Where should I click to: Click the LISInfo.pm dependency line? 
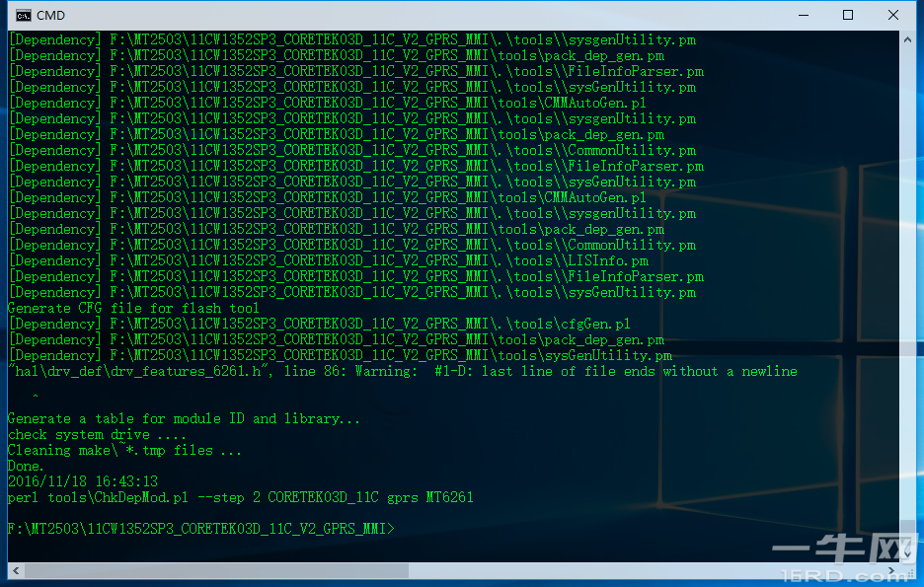coord(329,260)
